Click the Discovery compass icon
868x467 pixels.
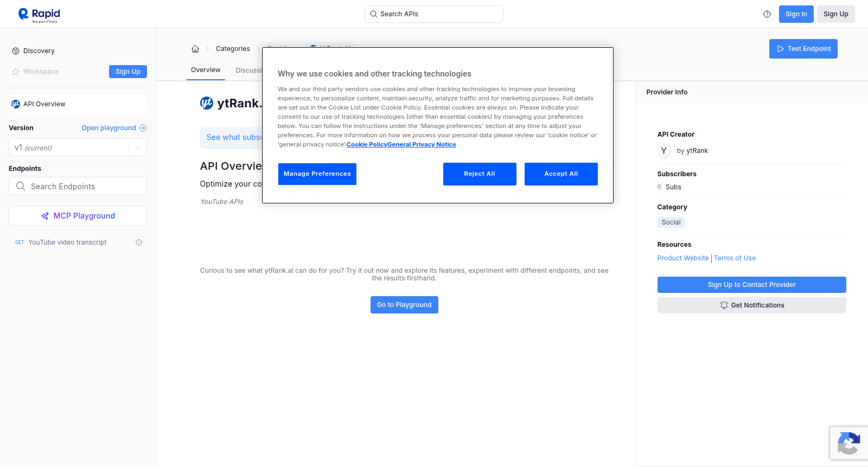click(16, 51)
